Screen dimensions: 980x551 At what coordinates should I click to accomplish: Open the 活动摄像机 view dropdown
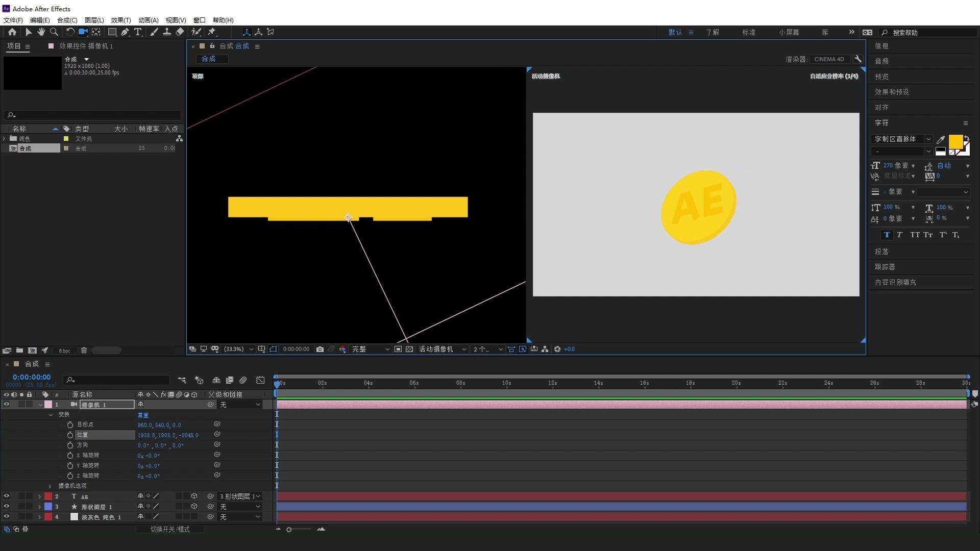(x=442, y=349)
